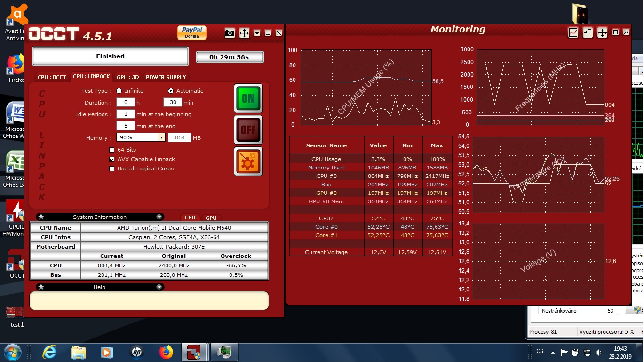Screen dimensions: 644x362
Task: Enable the Use all Logical Cores checkbox
Action: pos(111,169)
